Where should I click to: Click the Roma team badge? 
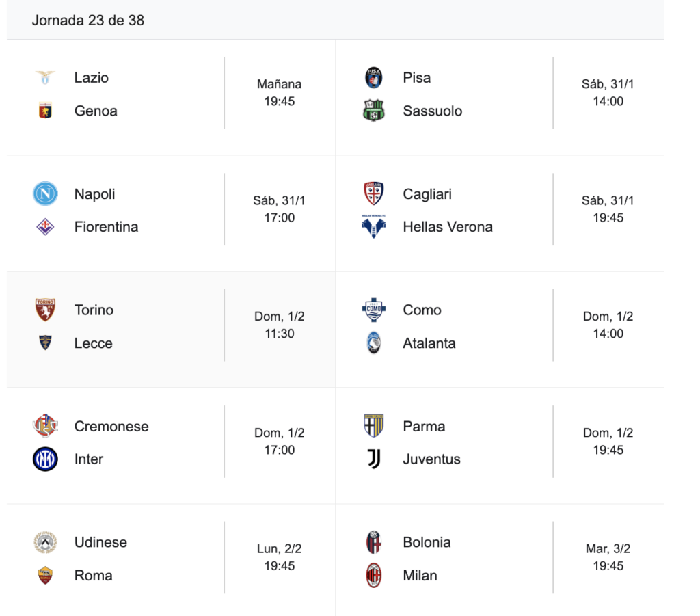pos(45,576)
